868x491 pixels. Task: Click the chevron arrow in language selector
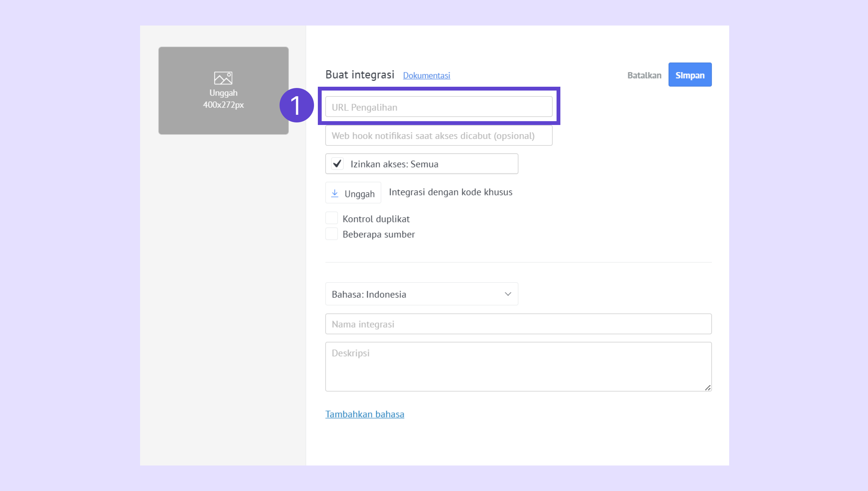pyautogui.click(x=508, y=294)
